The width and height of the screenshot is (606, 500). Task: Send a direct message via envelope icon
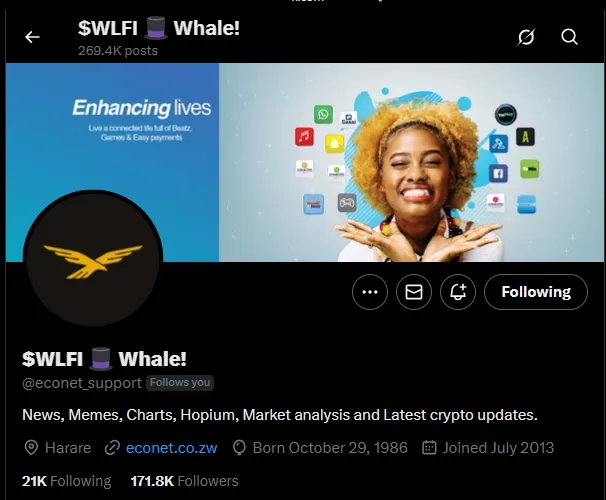coord(414,292)
